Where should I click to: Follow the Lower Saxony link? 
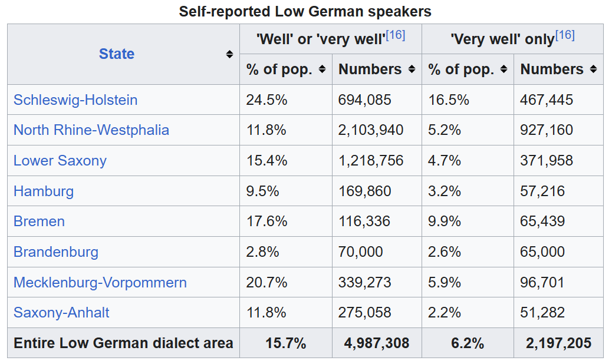60,161
